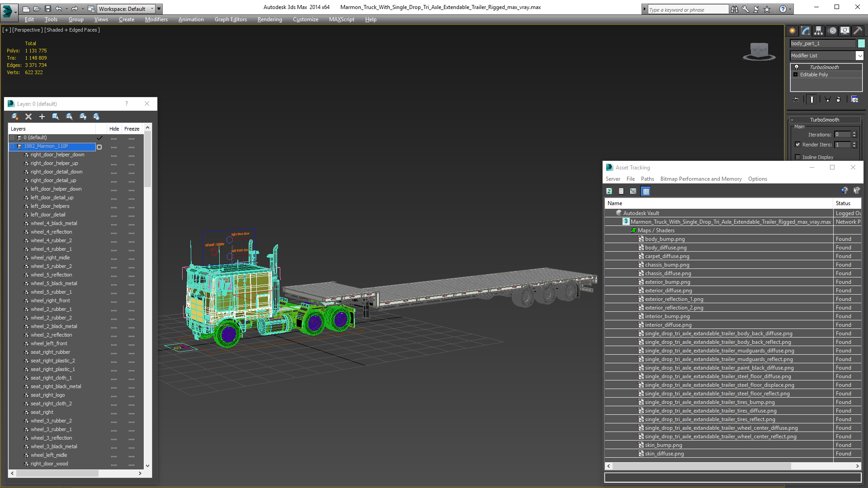Toggle Hide for 1982_Marmon_110P layer

pyautogui.click(x=114, y=146)
